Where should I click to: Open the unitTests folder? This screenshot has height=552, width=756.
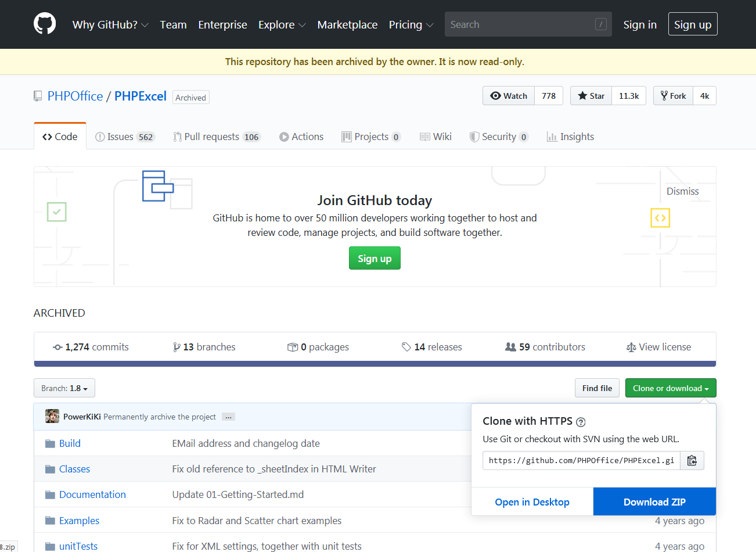click(x=78, y=546)
